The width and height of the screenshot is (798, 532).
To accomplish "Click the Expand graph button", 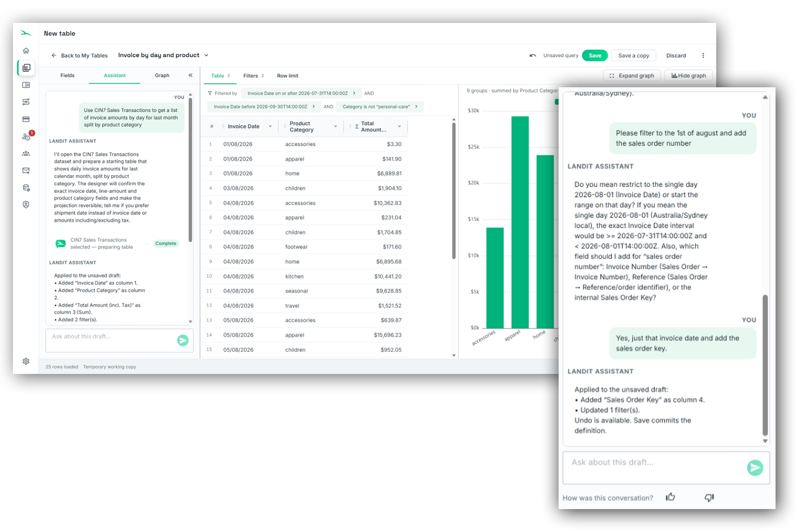I will point(632,75).
